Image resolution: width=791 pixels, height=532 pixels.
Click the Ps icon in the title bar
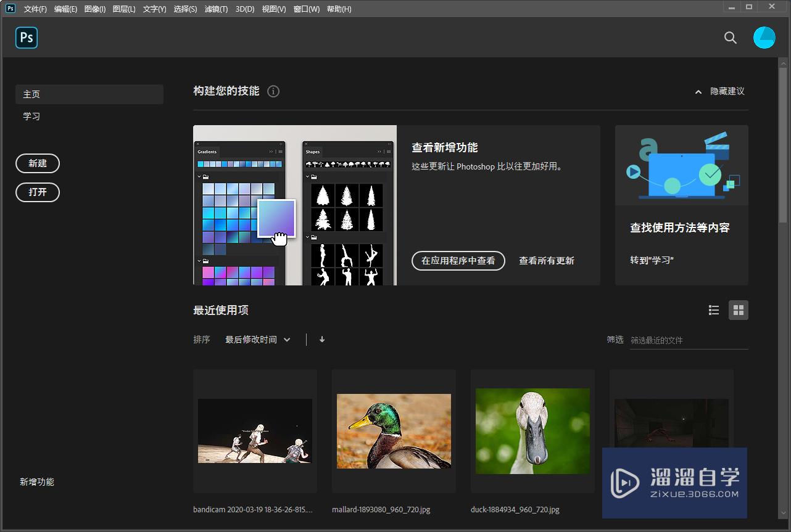(9, 9)
